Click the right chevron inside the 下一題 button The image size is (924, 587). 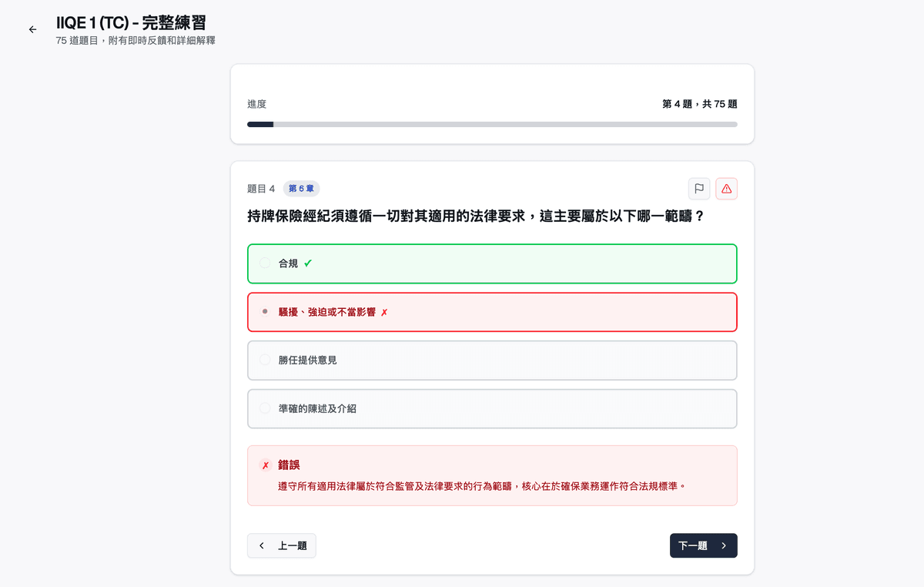point(723,545)
